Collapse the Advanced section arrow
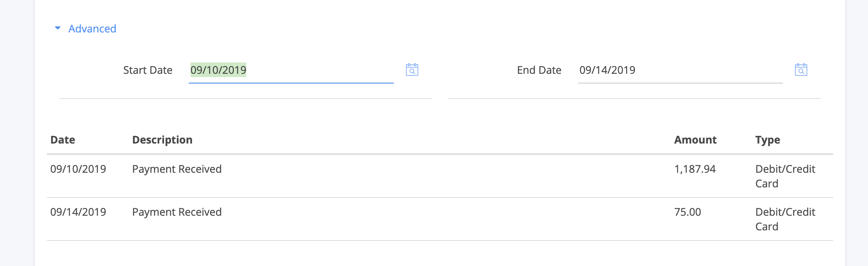This screenshot has width=868, height=266. tap(58, 28)
